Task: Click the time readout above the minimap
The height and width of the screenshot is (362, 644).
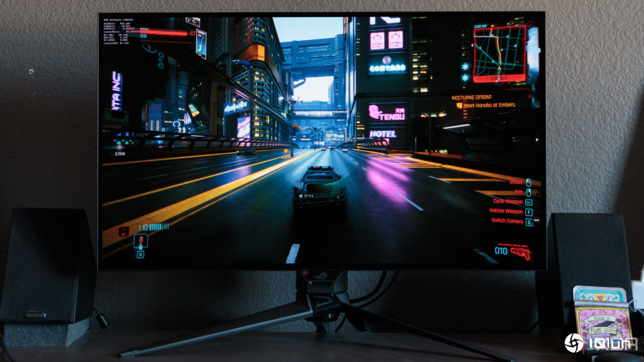Action: tap(480, 26)
